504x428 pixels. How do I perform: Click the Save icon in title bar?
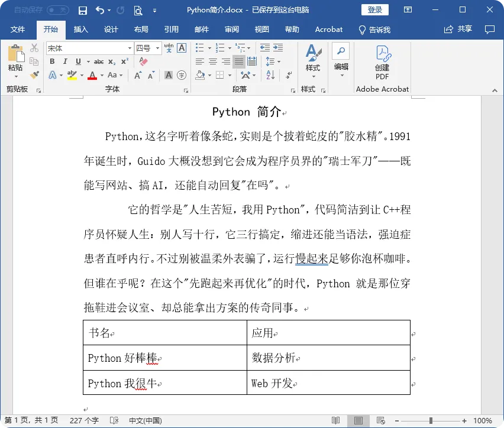click(83, 11)
